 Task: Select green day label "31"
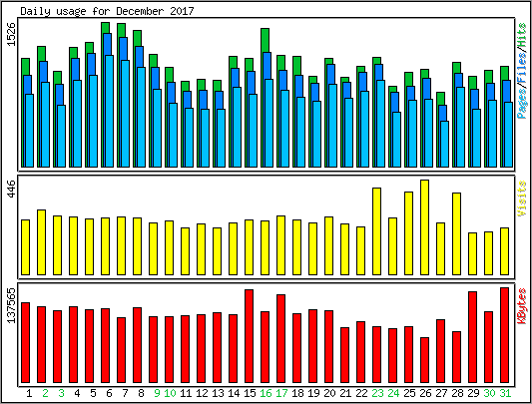point(505,393)
